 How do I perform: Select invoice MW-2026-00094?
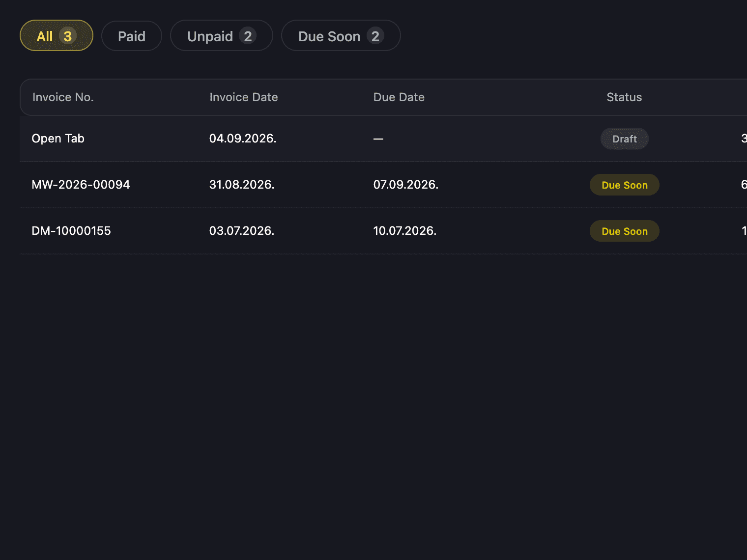(x=383, y=185)
